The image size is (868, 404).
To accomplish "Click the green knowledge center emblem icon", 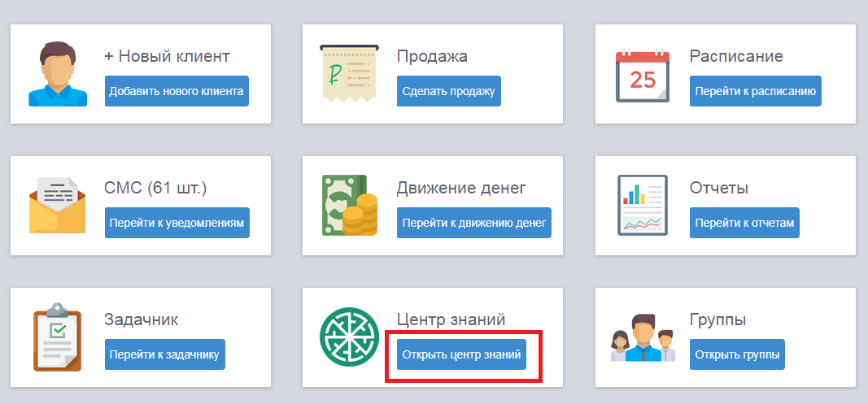I will click(x=349, y=337).
